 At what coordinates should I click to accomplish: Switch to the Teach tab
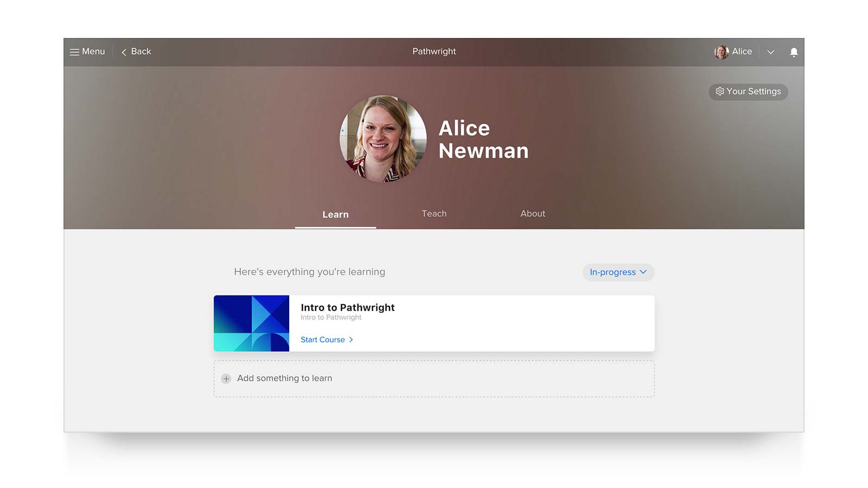[434, 214]
